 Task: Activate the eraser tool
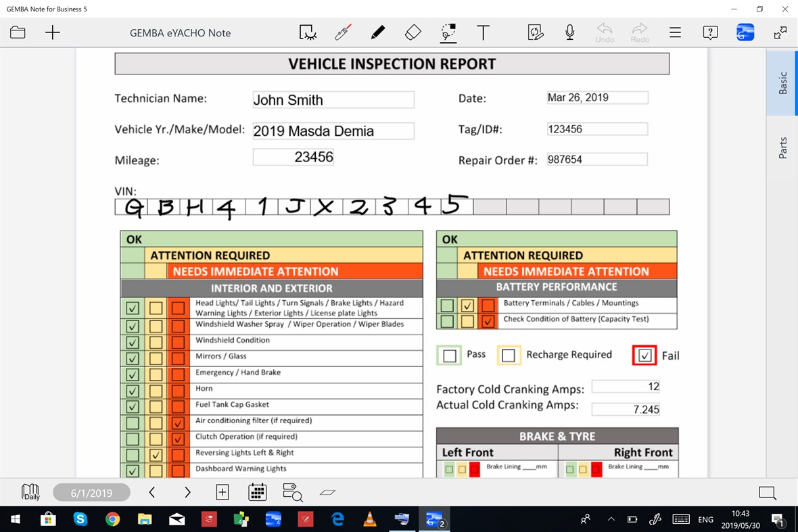click(413, 32)
